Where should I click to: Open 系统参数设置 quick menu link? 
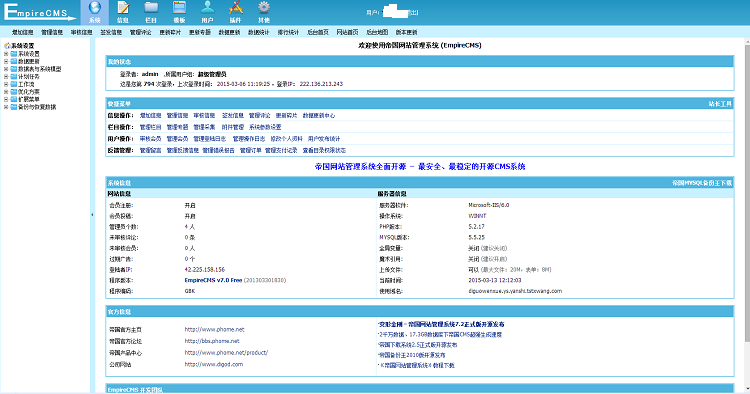click(x=265, y=127)
